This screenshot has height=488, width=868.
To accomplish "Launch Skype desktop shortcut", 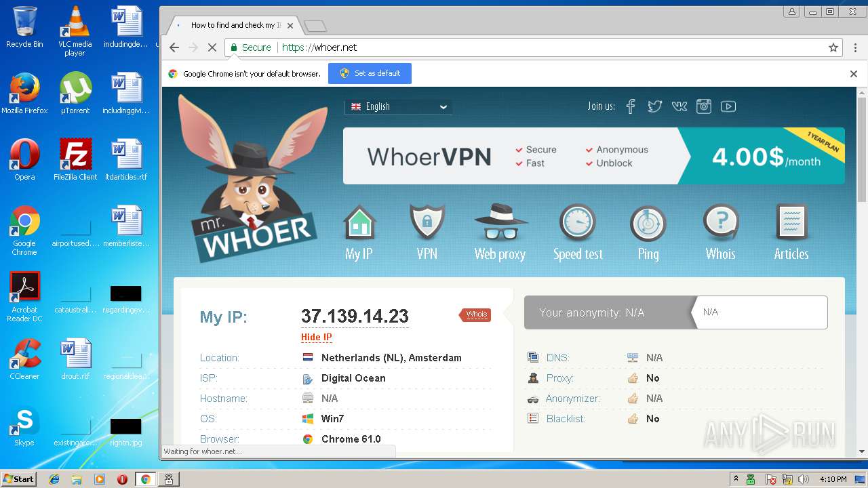I will point(24,426).
